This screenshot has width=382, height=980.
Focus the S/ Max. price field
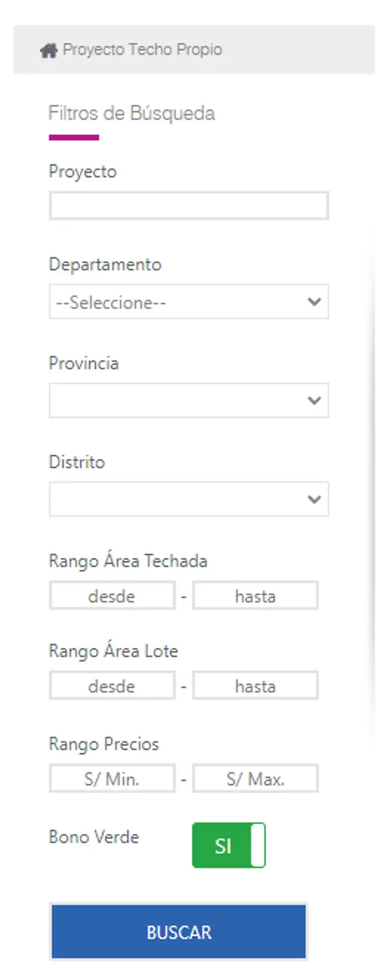click(255, 779)
